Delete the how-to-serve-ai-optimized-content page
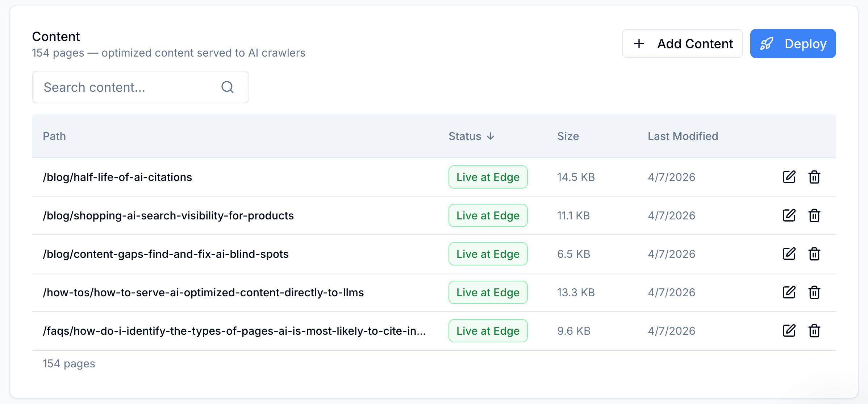Screen dimensions: 868x404 coord(814,292)
